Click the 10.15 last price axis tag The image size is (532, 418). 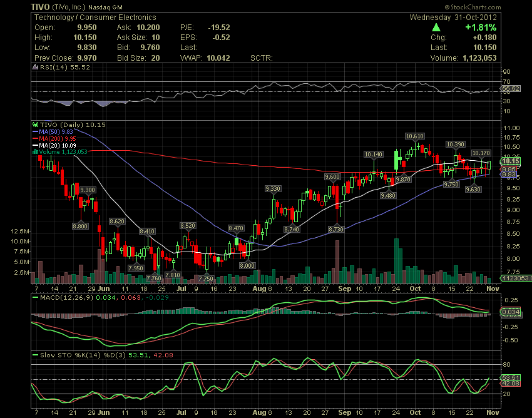click(x=511, y=161)
